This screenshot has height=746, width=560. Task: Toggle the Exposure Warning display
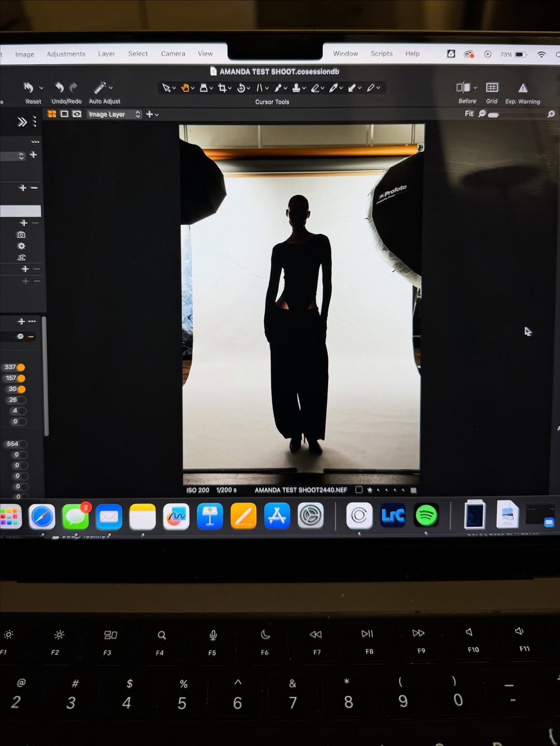522,89
